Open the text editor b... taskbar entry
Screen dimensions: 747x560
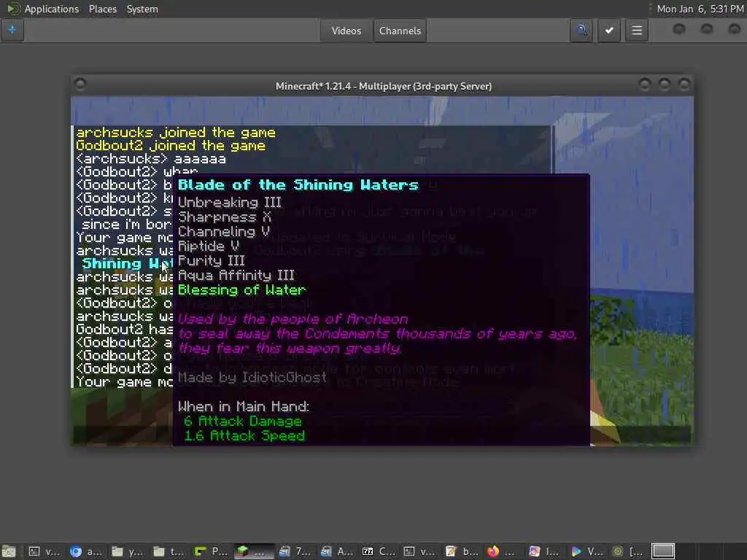[x=461, y=551]
